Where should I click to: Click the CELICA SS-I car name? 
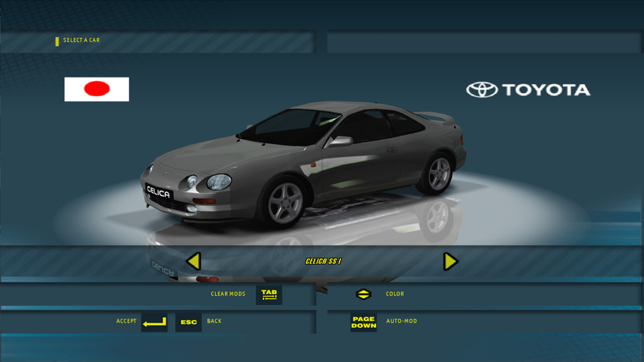coord(323,261)
